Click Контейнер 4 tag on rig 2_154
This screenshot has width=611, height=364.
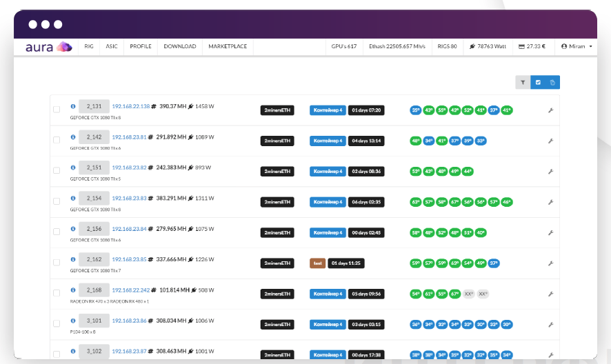coord(328,202)
